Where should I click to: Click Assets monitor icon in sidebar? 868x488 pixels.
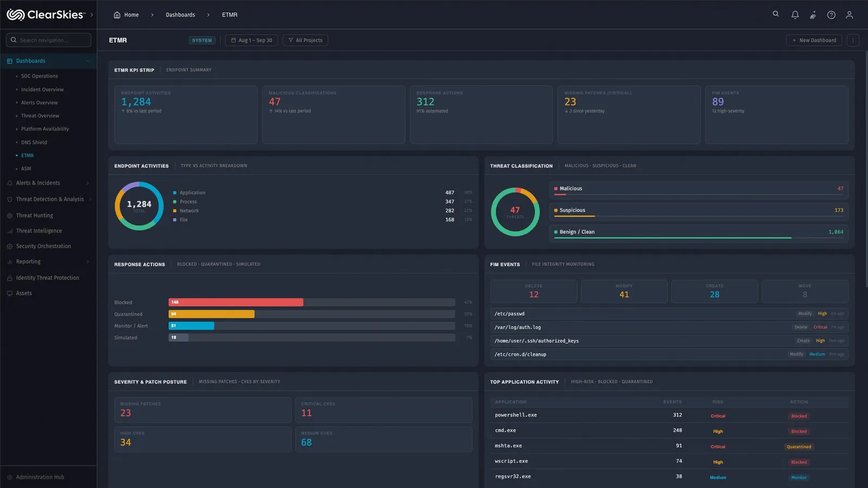(x=10, y=293)
